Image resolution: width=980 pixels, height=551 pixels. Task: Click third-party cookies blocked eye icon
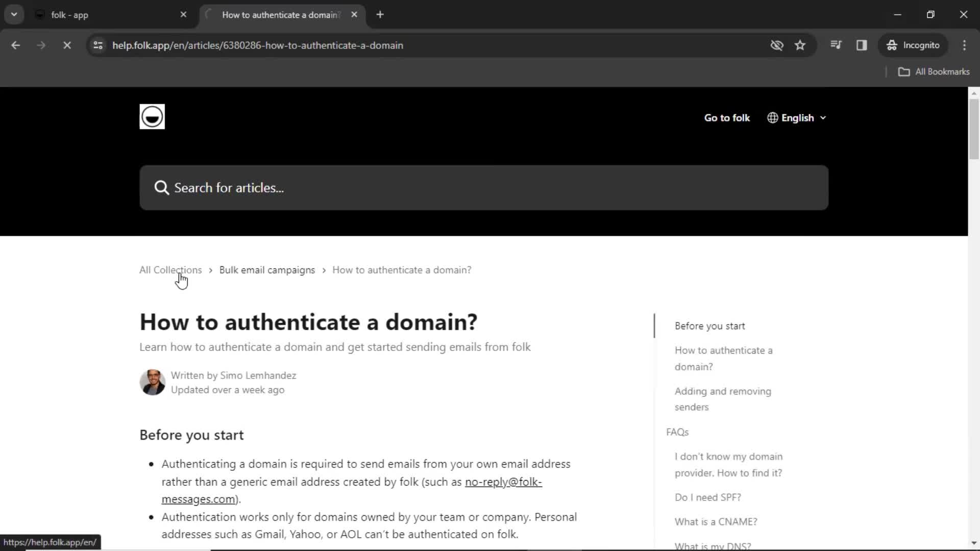[x=776, y=45]
